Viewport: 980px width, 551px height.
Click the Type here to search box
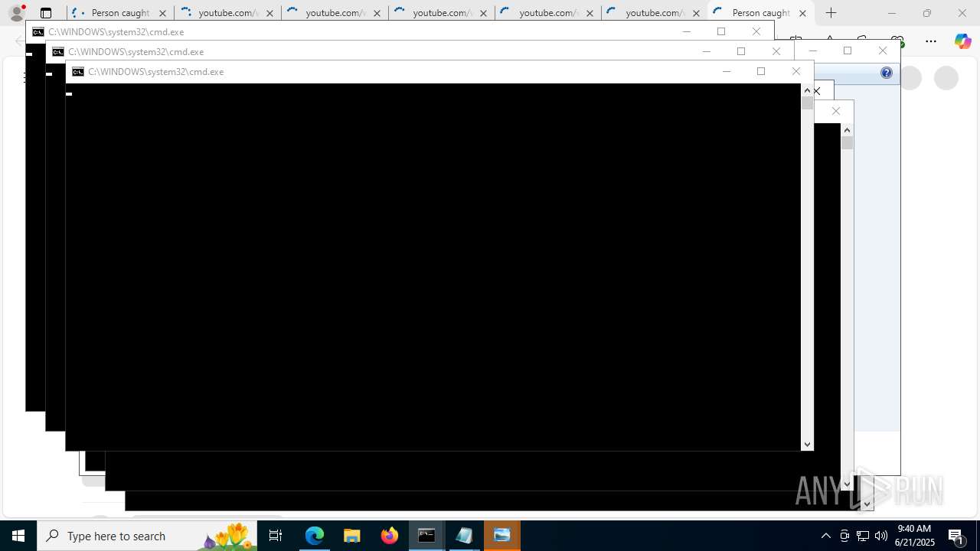pyautogui.click(x=147, y=536)
